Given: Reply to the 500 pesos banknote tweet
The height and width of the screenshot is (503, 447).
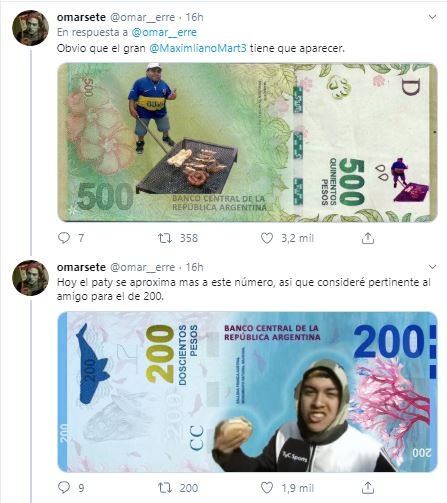Looking at the screenshot, I should (x=64, y=238).
